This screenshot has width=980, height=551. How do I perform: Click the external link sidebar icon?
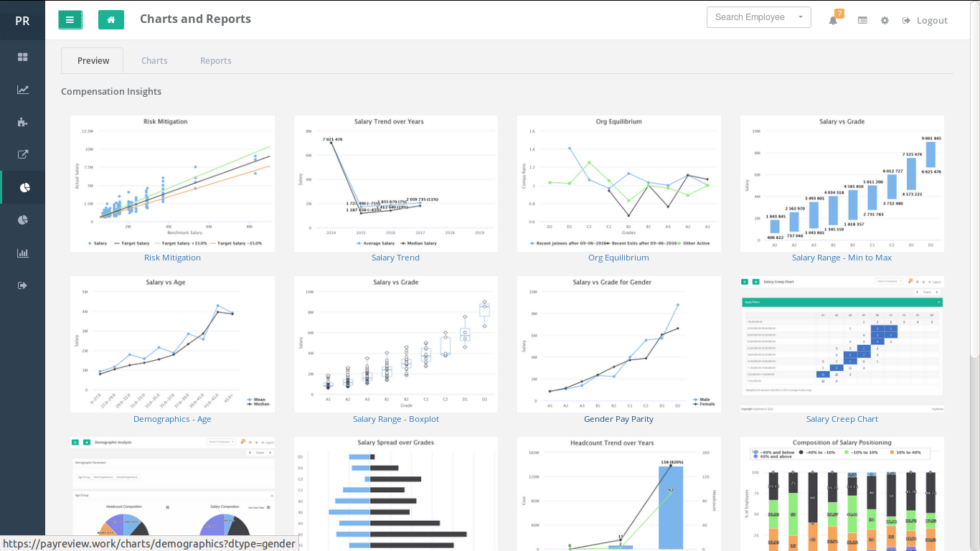(23, 154)
